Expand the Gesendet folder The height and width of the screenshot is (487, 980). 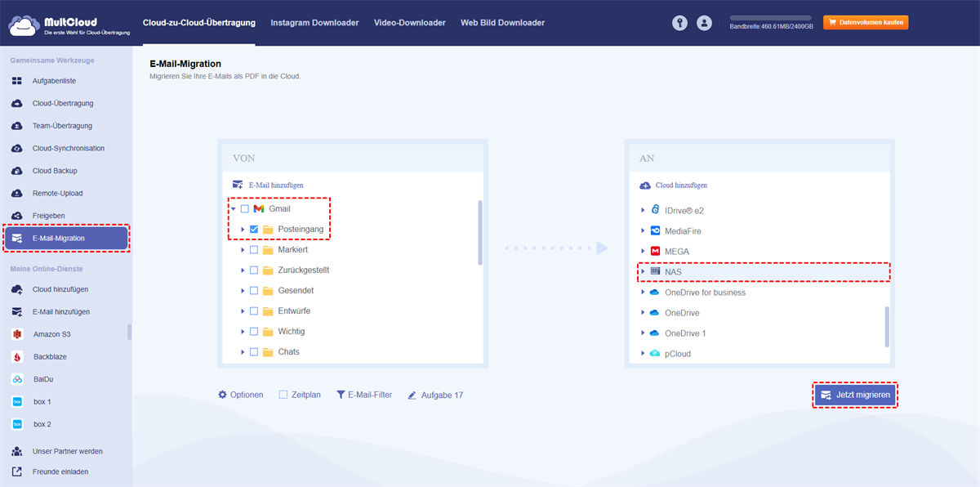[x=243, y=291]
